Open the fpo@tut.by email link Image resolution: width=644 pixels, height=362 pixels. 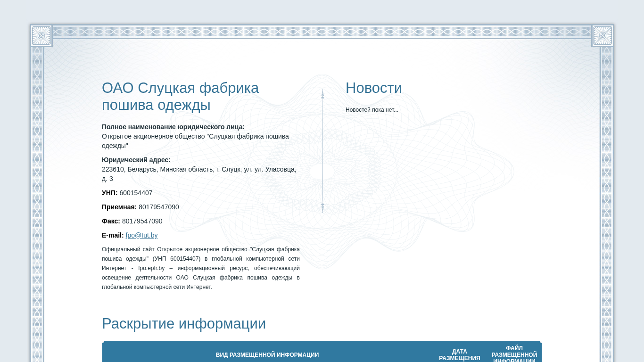coord(141,235)
